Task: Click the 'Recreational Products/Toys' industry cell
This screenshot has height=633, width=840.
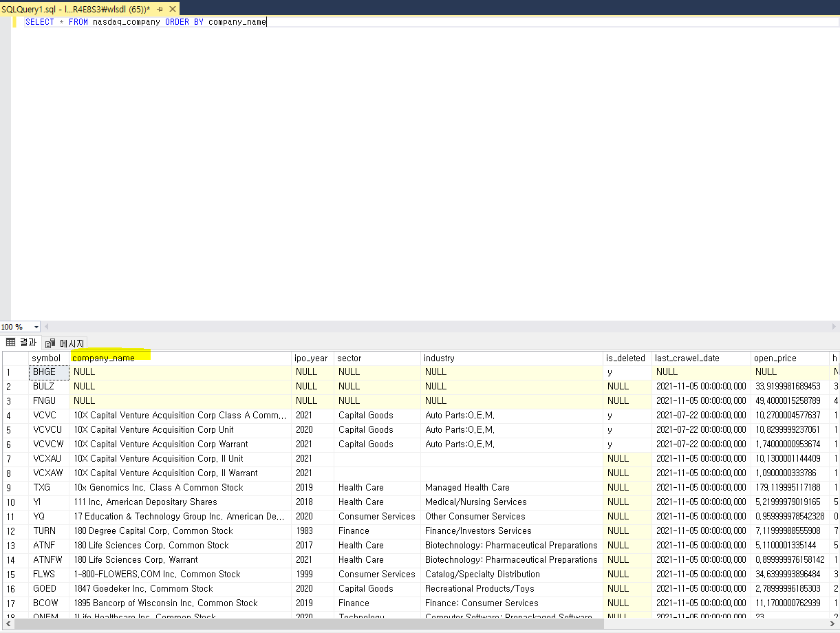Action: click(x=513, y=589)
